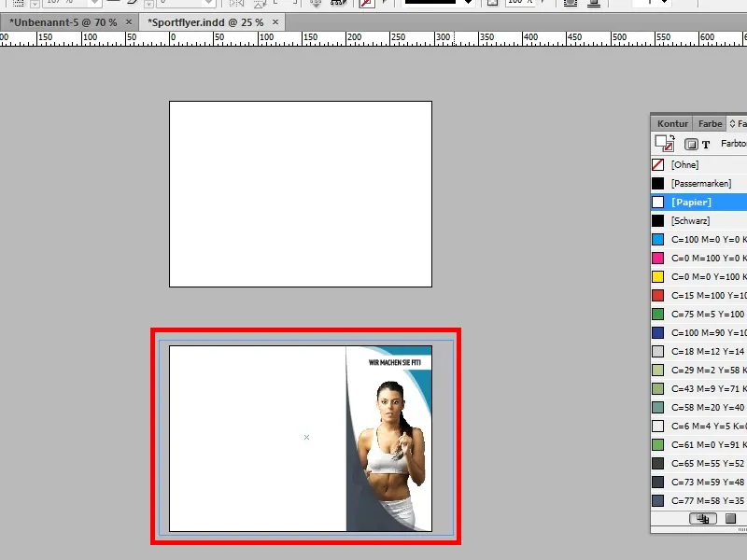Choose the C=65 M=55 Y=52 swatch
This screenshot has width=747, height=560.
pos(698,463)
